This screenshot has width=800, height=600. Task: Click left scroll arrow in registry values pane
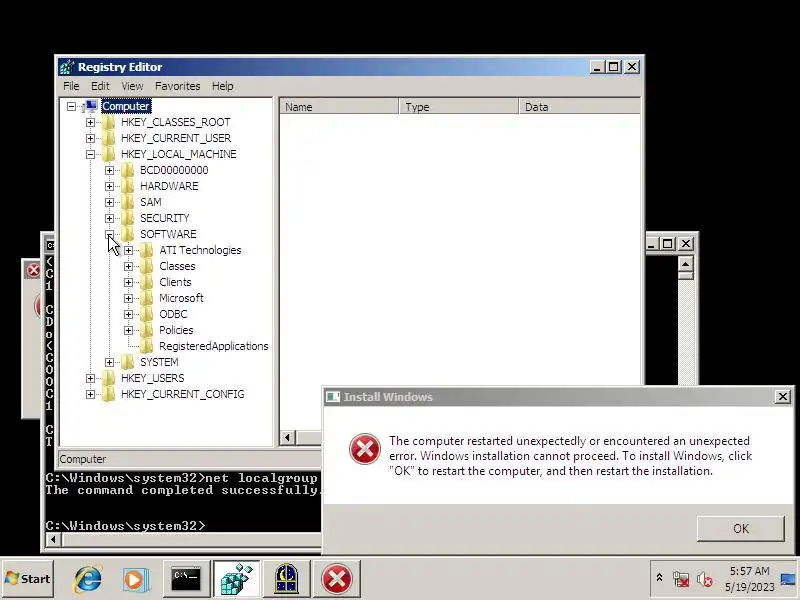point(287,438)
